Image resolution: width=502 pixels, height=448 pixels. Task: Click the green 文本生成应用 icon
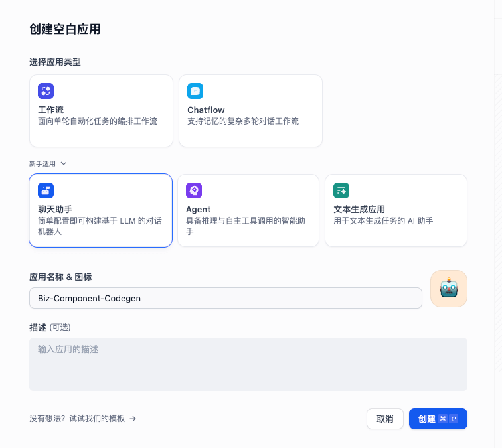(x=341, y=190)
